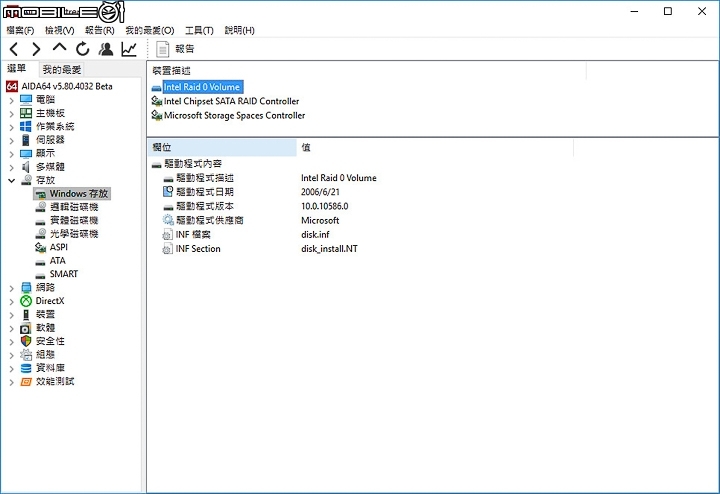Click the 欄位 column header
720x494 pixels.
[222, 147]
